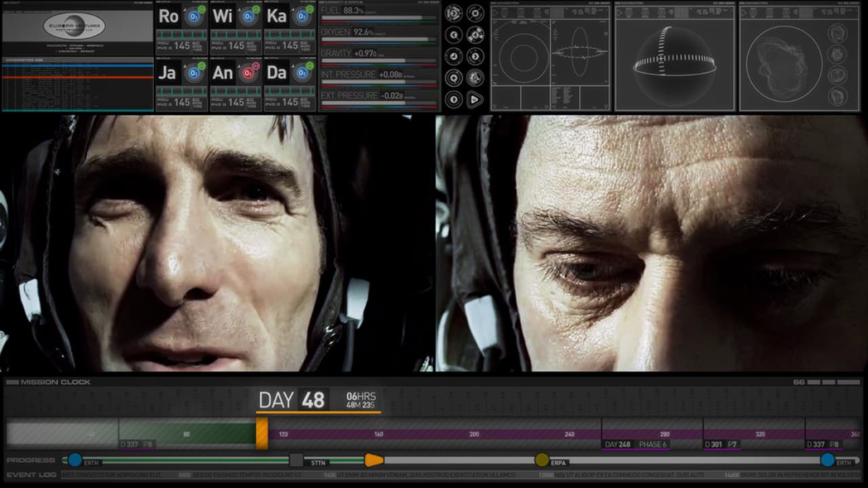Select crew member Da's vitals tile

(290, 84)
